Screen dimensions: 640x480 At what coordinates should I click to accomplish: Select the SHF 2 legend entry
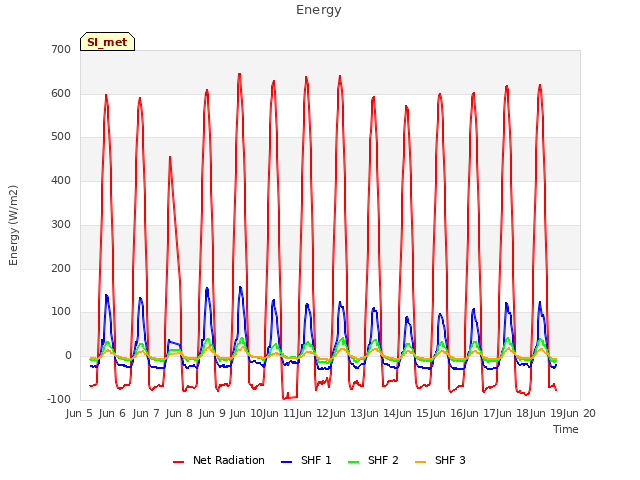[373, 460]
